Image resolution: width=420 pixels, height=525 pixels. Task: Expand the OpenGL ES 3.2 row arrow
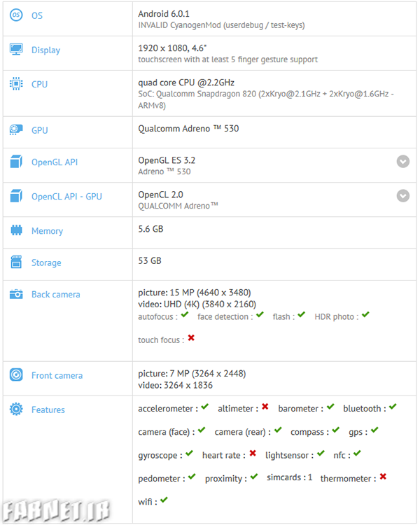(403, 162)
